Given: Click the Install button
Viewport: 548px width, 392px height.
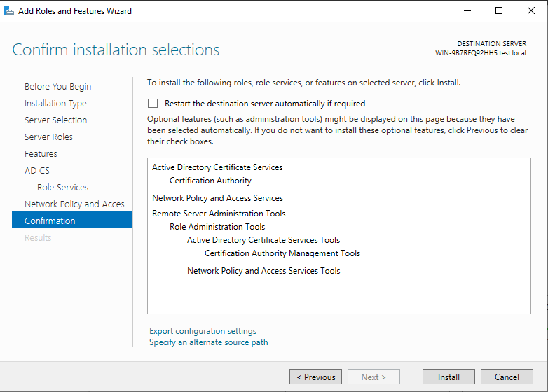Looking at the screenshot, I should 448,377.
